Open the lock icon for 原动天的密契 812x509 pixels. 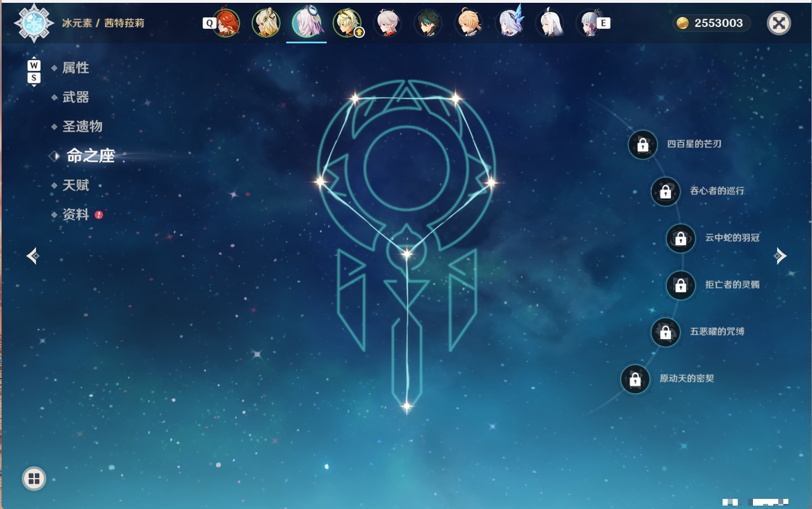click(x=635, y=379)
